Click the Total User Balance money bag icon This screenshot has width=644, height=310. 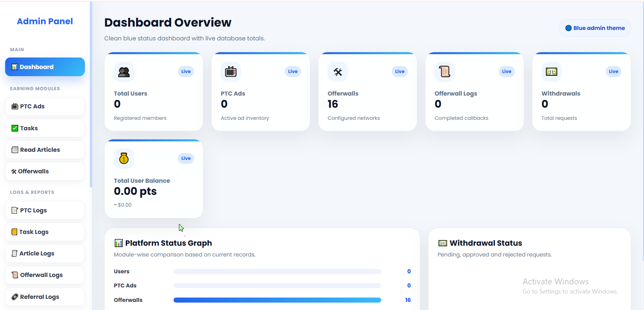(124, 159)
